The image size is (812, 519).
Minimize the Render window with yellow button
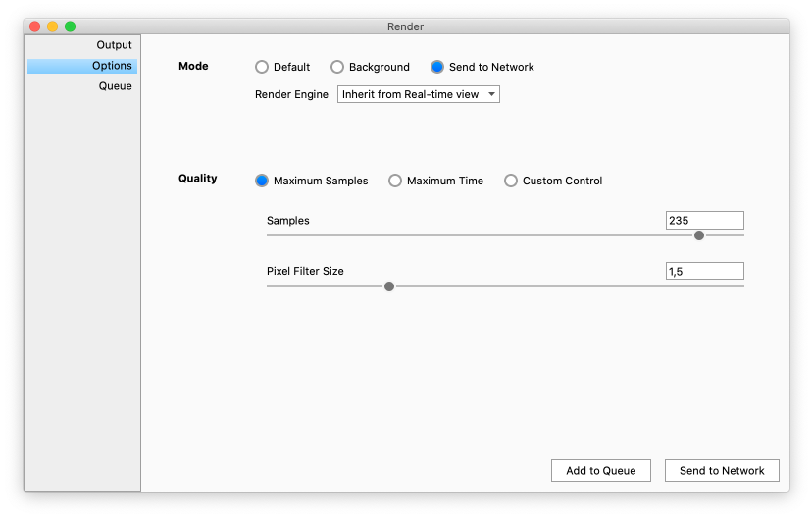pos(53,26)
